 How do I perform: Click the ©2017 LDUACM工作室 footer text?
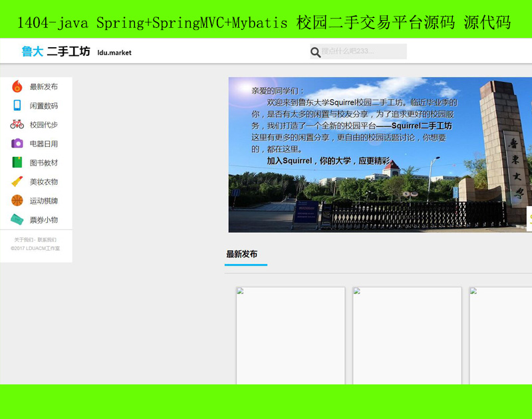(35, 248)
